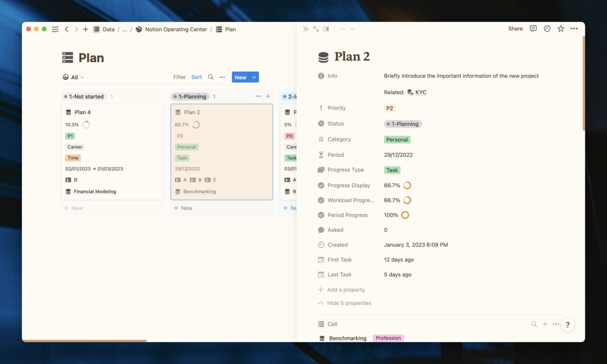
Task: Open the Category Personal value selector
Action: click(x=397, y=139)
